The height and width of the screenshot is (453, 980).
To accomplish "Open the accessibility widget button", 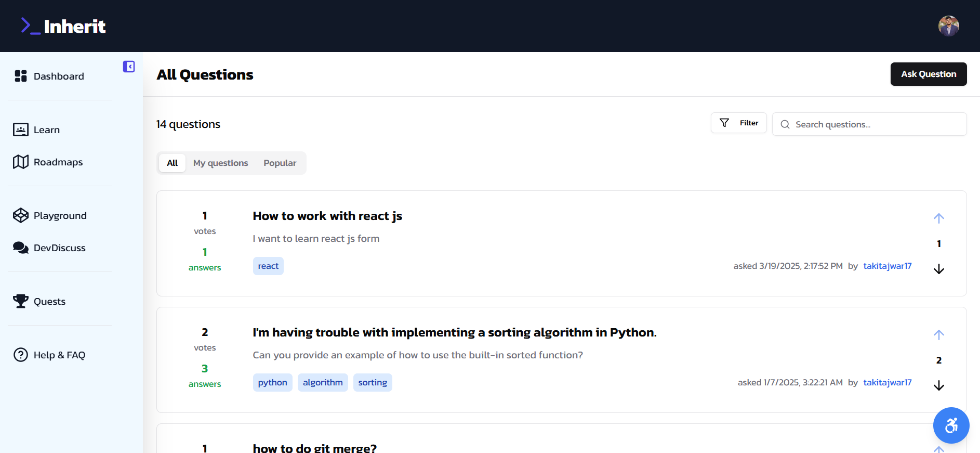I will [951, 425].
